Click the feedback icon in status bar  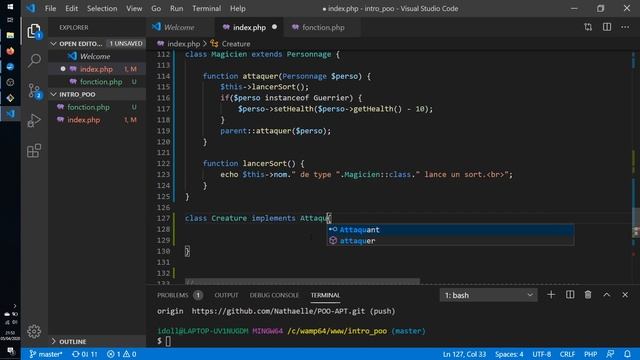tap(610, 354)
